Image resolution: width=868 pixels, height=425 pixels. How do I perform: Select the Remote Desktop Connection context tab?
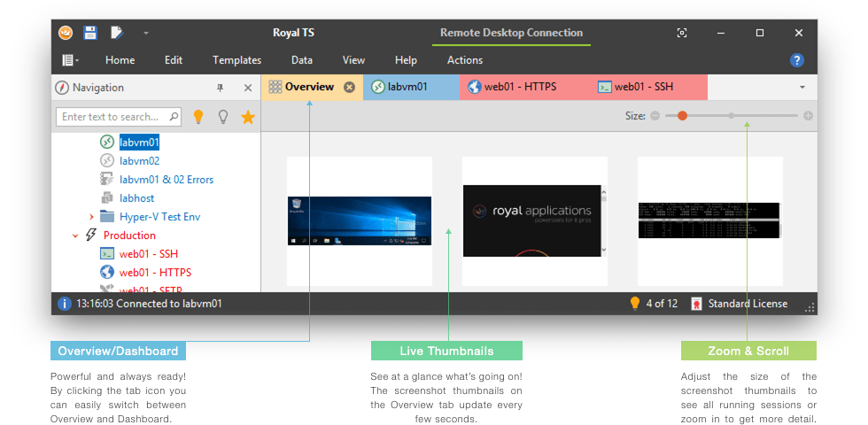(512, 33)
